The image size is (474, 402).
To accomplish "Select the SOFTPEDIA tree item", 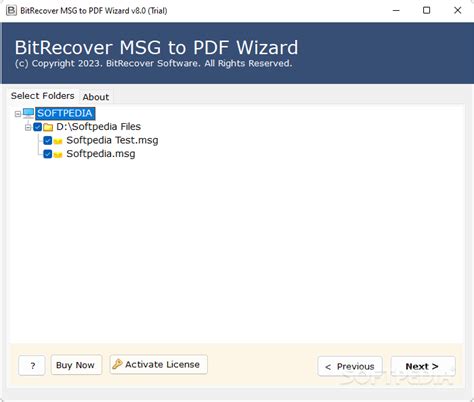I will pyautogui.click(x=65, y=113).
